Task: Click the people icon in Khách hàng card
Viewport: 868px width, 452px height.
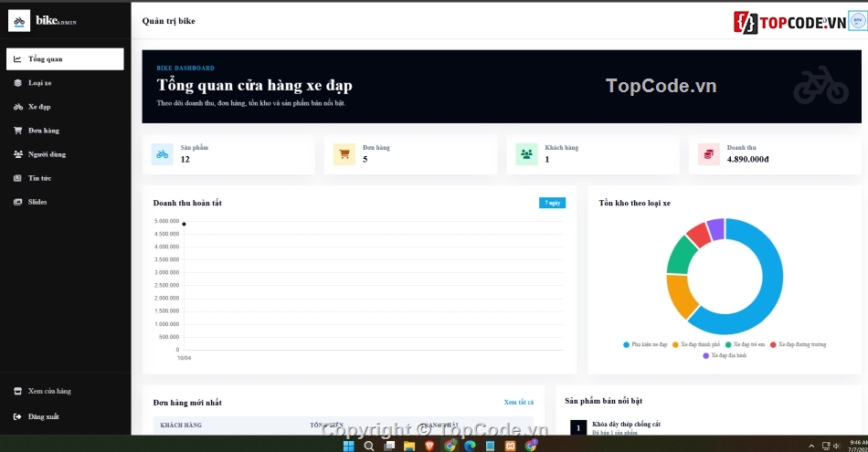Action: click(526, 154)
